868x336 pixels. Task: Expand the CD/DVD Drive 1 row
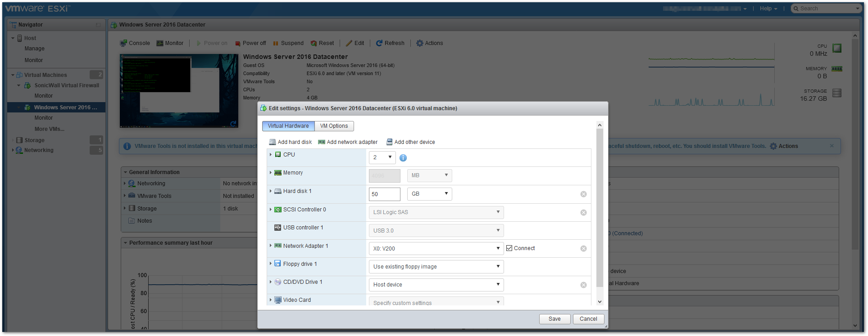271,282
